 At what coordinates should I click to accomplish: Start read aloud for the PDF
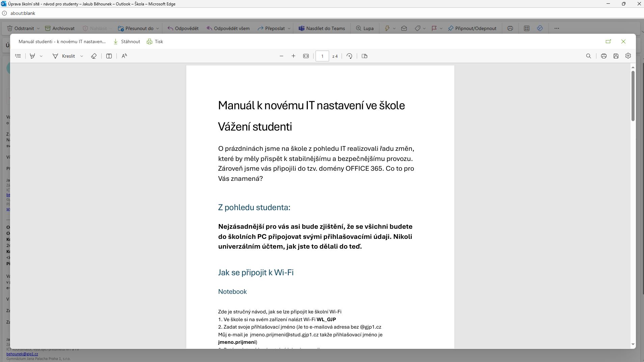click(124, 56)
